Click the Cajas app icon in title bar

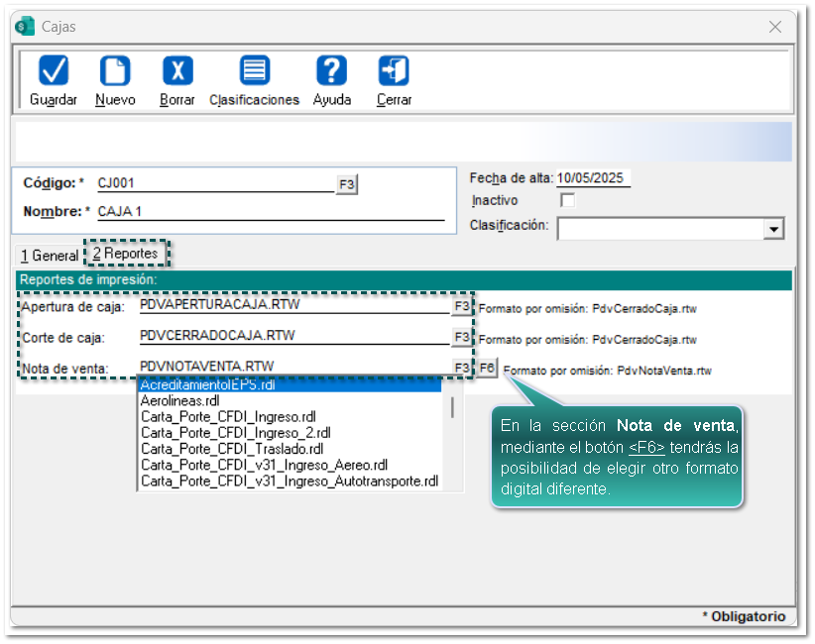coord(26,27)
